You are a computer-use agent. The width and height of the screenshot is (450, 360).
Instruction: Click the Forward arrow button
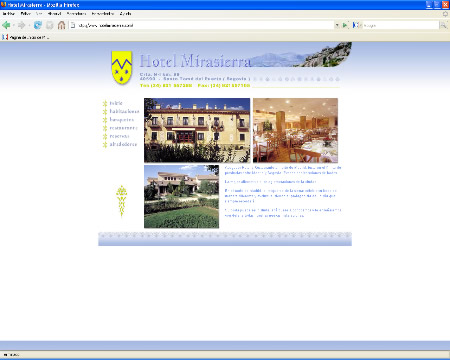click(21, 25)
